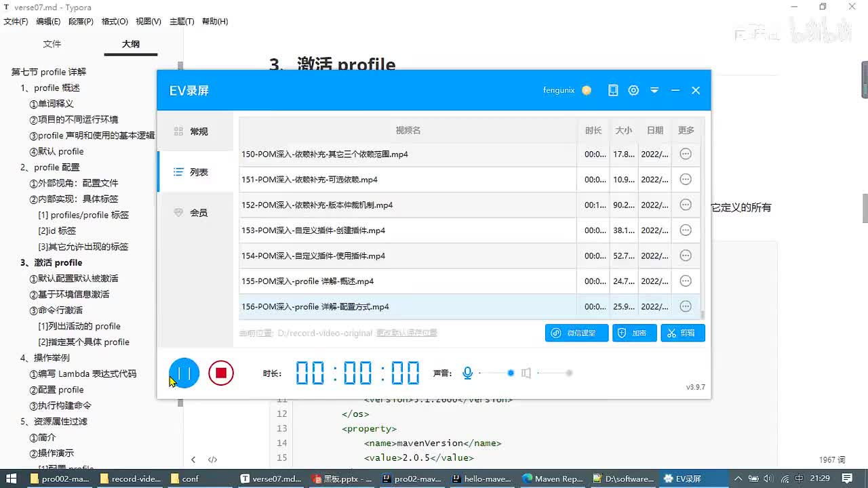Open more options for video 156
Viewport: 868px width, 488px height.
[686, 306]
